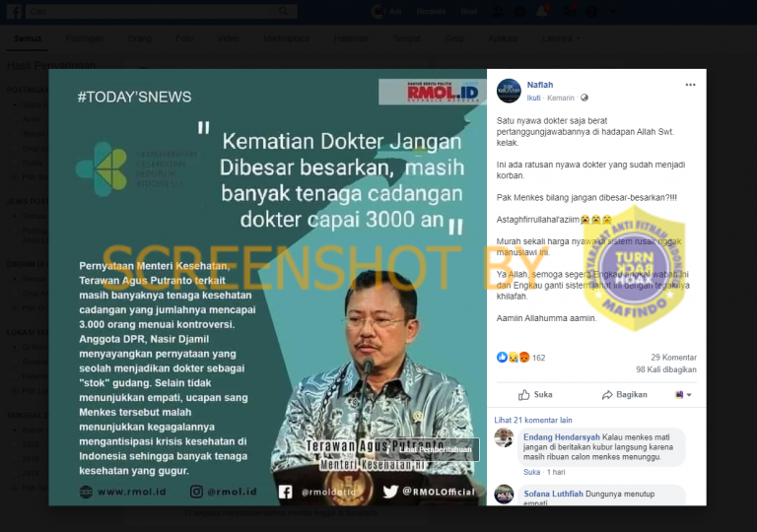The width and height of the screenshot is (757, 532).
Task: Switch to the Marketplace tab
Action: [x=286, y=38]
